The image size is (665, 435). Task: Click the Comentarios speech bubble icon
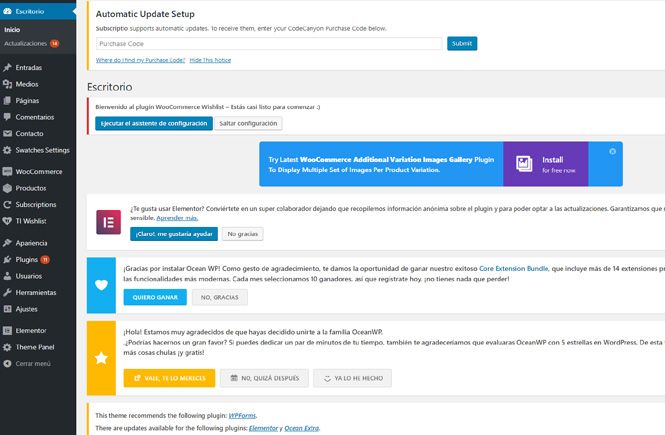(x=7, y=117)
